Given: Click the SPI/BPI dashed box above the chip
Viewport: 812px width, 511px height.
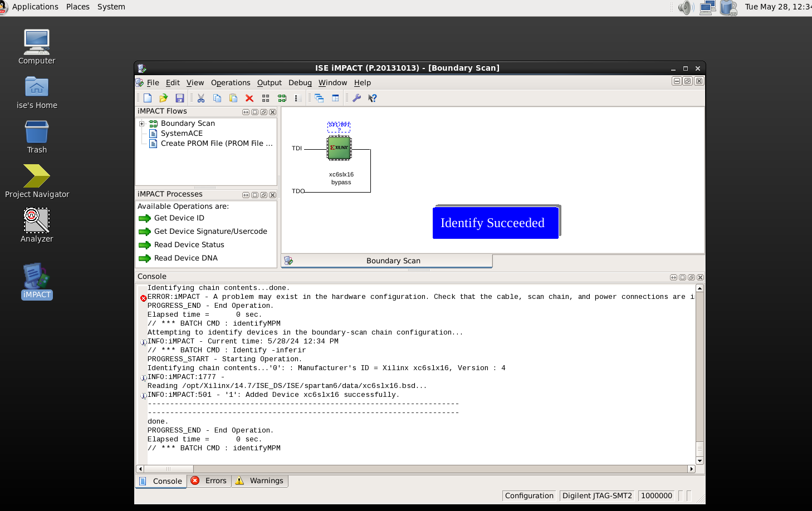Looking at the screenshot, I should (x=339, y=127).
